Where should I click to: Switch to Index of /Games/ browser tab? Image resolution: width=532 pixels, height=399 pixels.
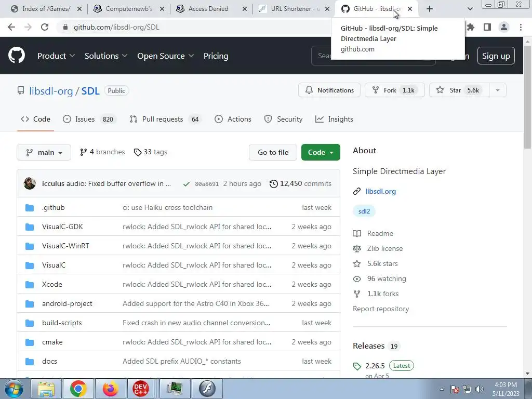[46, 9]
